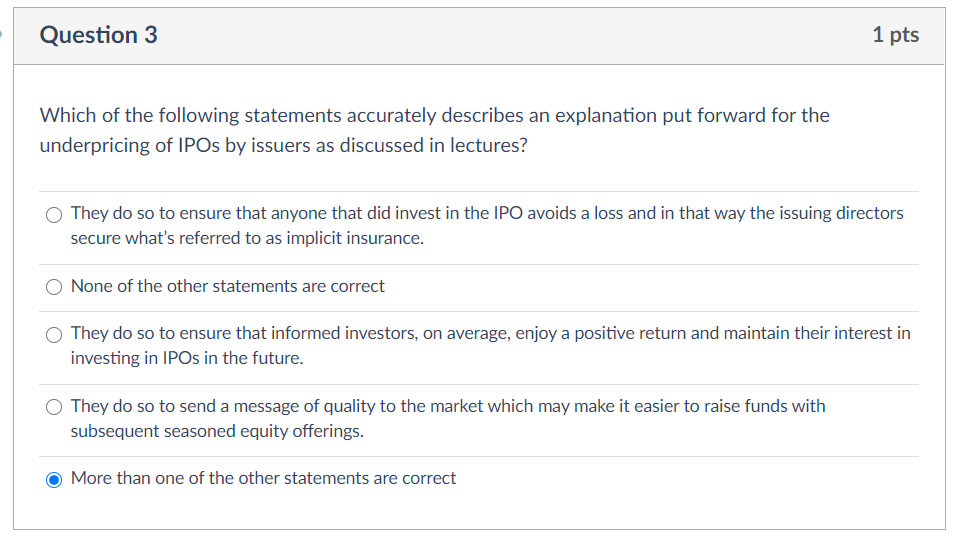Choose the "None of the other statements" radio button
This screenshot has width=959, height=542.
point(54,287)
